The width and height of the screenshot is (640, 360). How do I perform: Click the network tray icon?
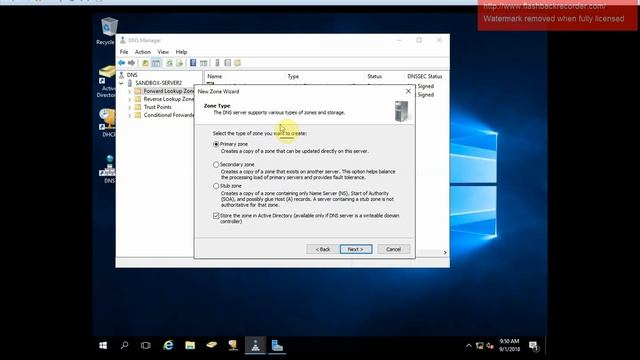tap(480, 346)
